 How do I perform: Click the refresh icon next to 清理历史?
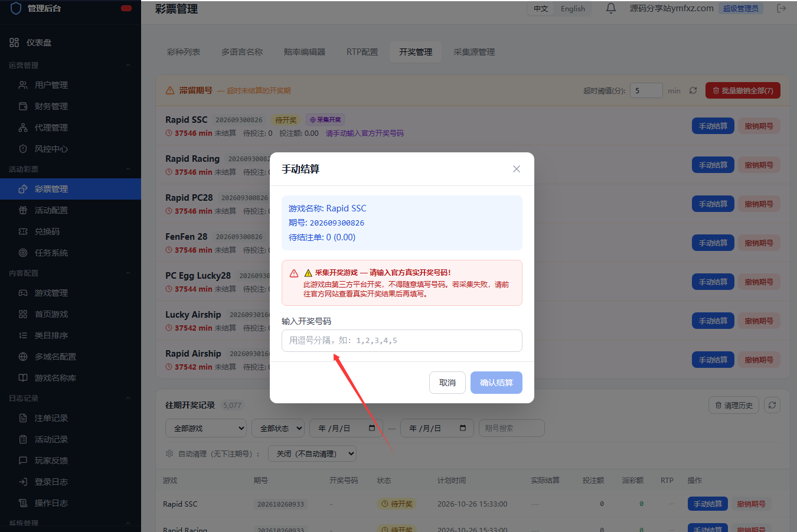point(772,405)
